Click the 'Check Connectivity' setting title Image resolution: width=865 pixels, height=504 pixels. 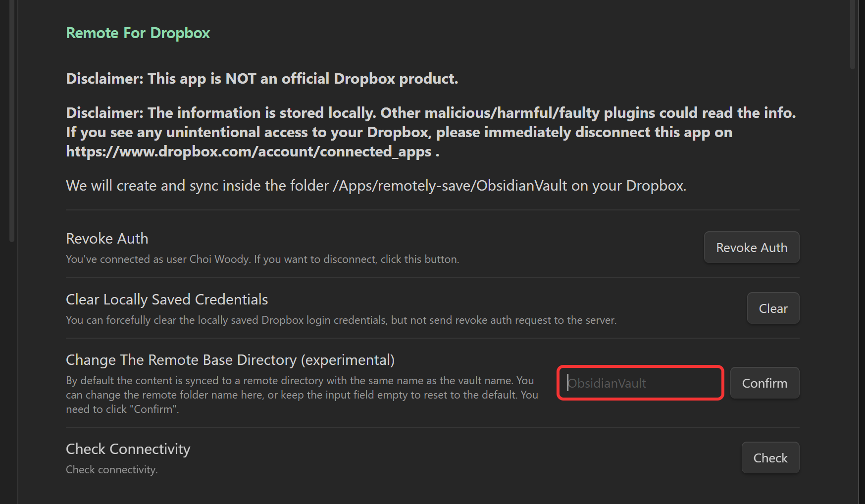click(x=128, y=449)
